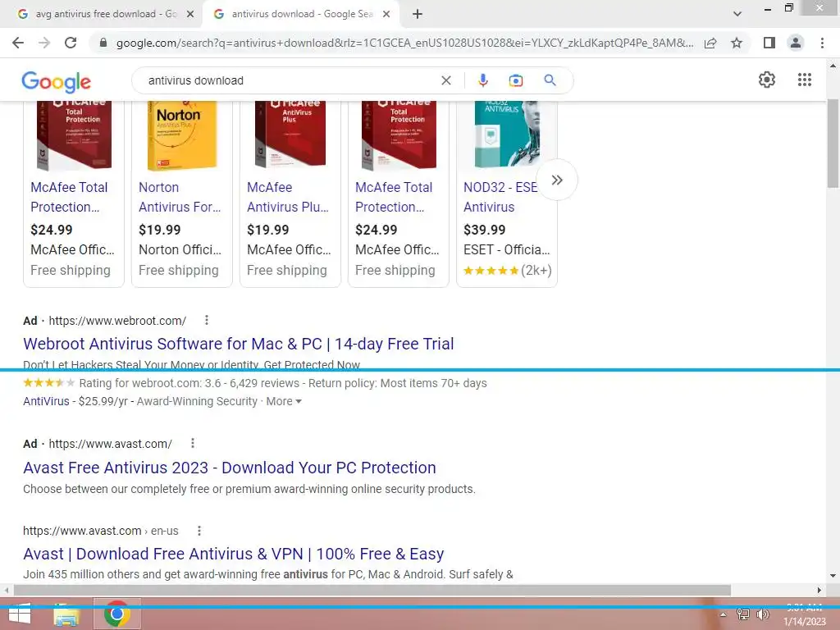The height and width of the screenshot is (630, 840).
Task: Open the Chrome side panel
Action: pyautogui.click(x=769, y=43)
